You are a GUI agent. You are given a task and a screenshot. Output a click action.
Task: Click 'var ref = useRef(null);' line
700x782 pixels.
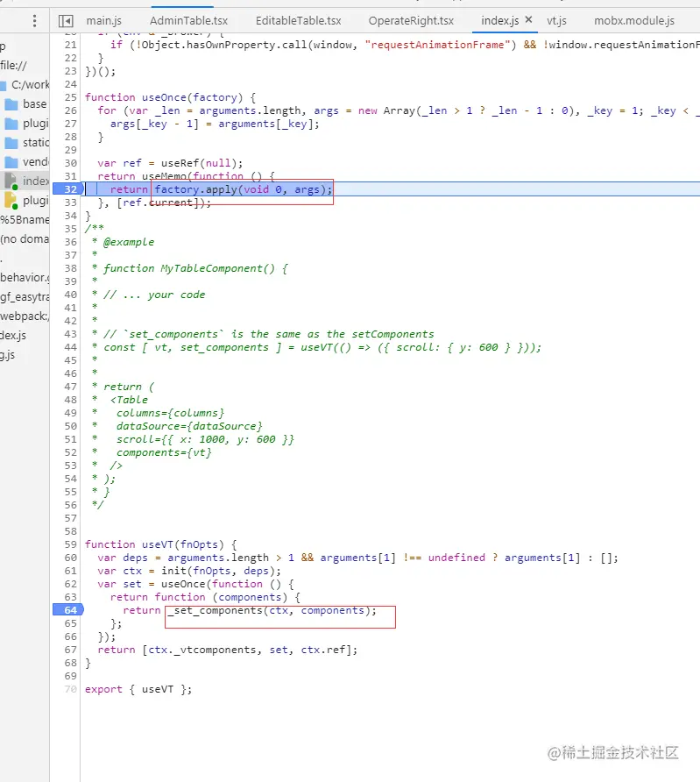tap(170, 163)
